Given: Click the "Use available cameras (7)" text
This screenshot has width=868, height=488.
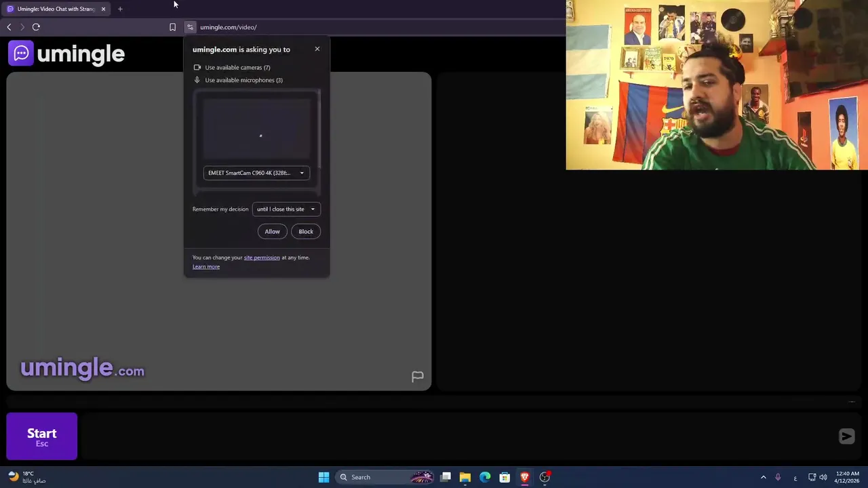Looking at the screenshot, I should click(237, 67).
